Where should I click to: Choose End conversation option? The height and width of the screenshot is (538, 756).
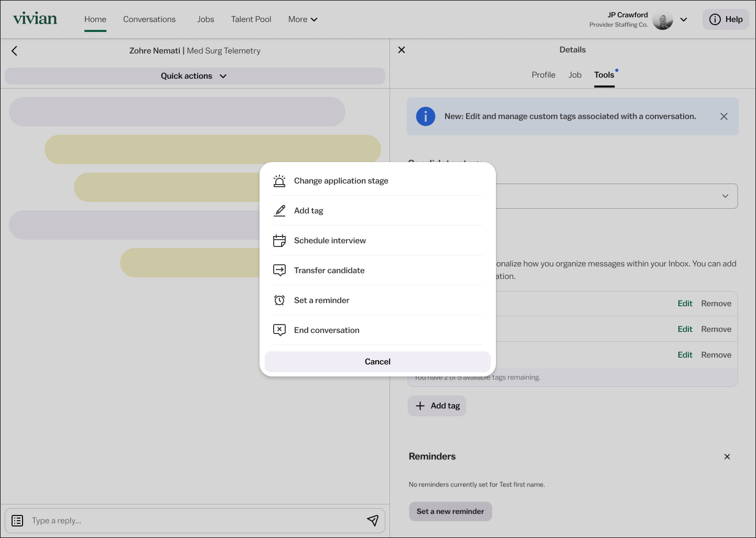377,330
